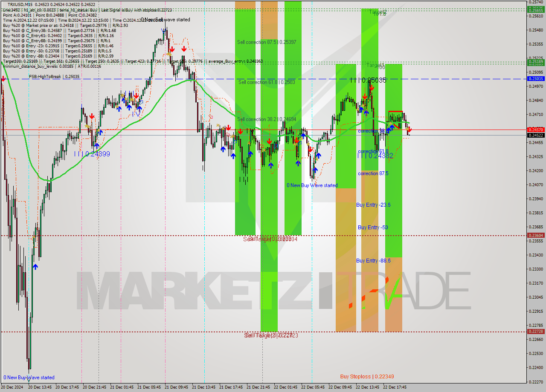Click the Point A:0.24101 info line
This screenshot has width=546, height=392.
[x=49, y=15]
